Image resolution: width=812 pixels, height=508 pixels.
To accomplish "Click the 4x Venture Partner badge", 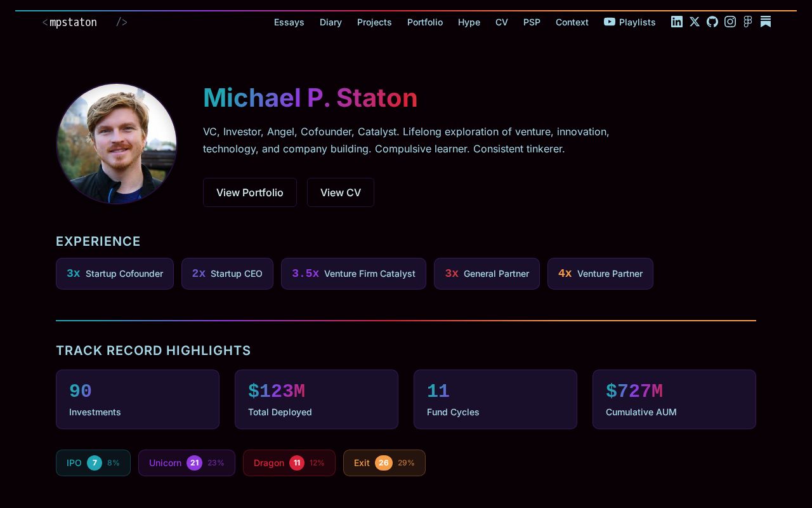I will click(x=600, y=274).
